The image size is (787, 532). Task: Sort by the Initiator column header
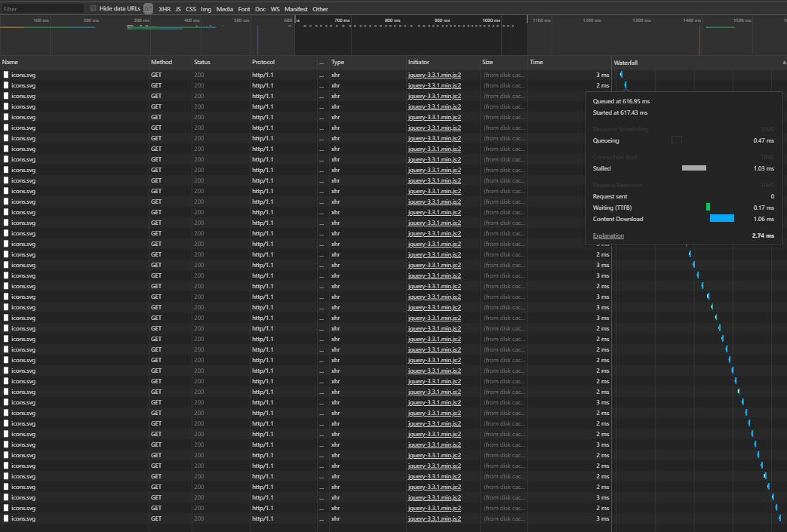coord(443,62)
